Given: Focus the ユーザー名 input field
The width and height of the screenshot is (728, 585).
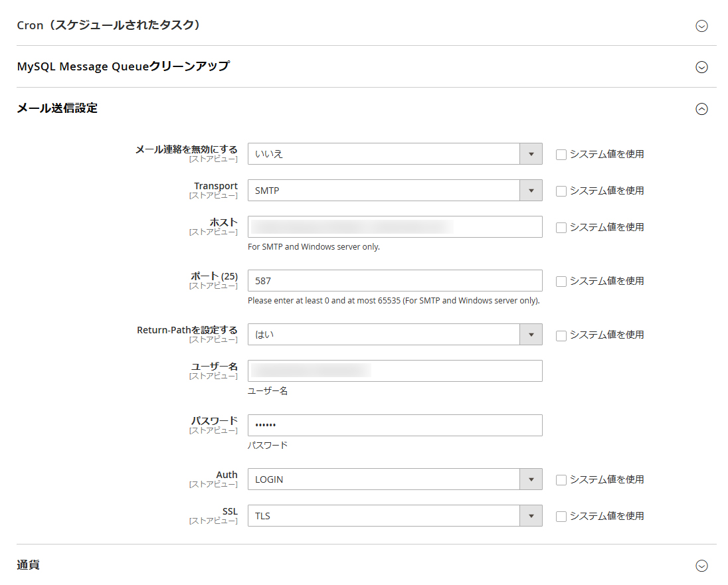Looking at the screenshot, I should click(x=395, y=371).
